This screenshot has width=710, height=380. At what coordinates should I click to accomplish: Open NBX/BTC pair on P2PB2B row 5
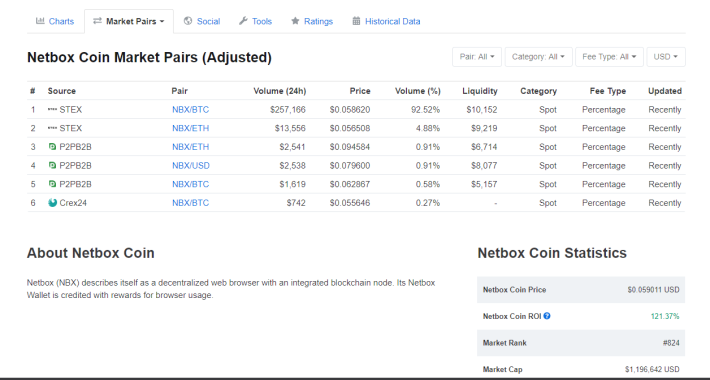(191, 184)
